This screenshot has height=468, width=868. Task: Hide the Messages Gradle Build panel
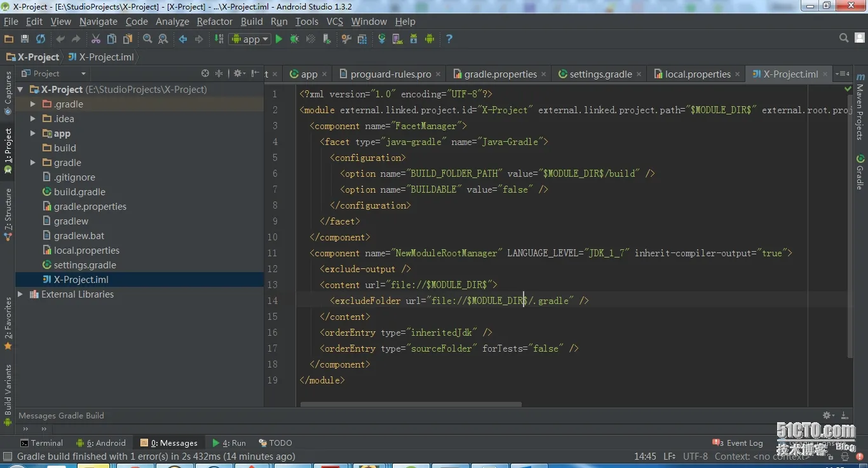[x=844, y=415]
